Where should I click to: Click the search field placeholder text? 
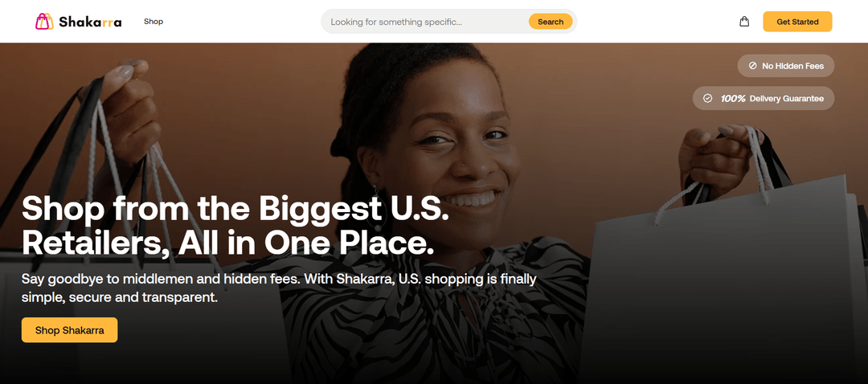tap(395, 22)
